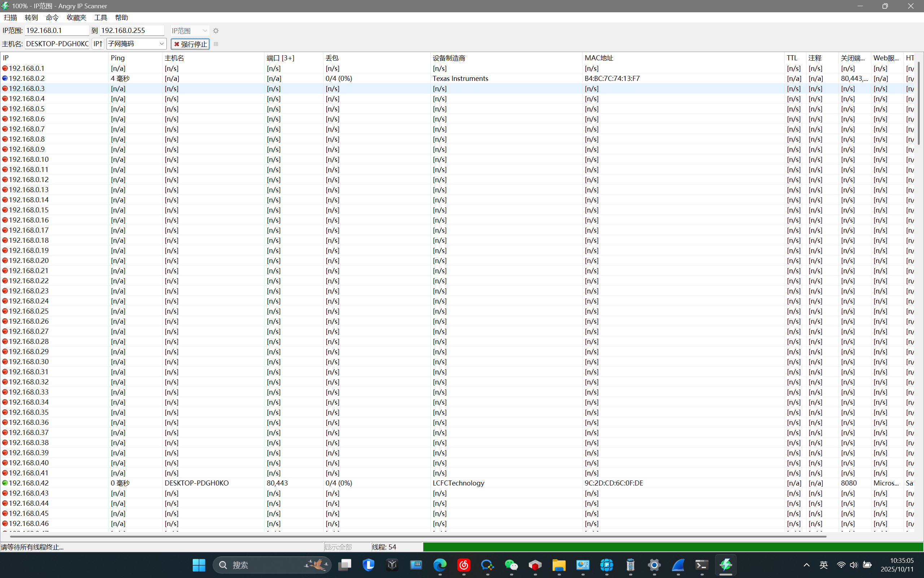
Task: Open the 帮助 menu
Action: [121, 18]
